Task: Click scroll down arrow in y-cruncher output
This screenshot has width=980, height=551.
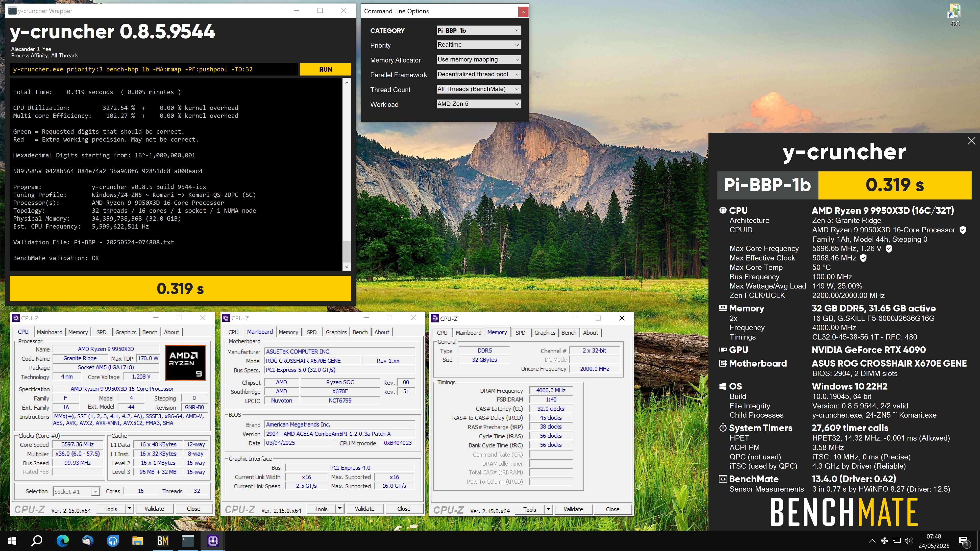Action: point(347,267)
